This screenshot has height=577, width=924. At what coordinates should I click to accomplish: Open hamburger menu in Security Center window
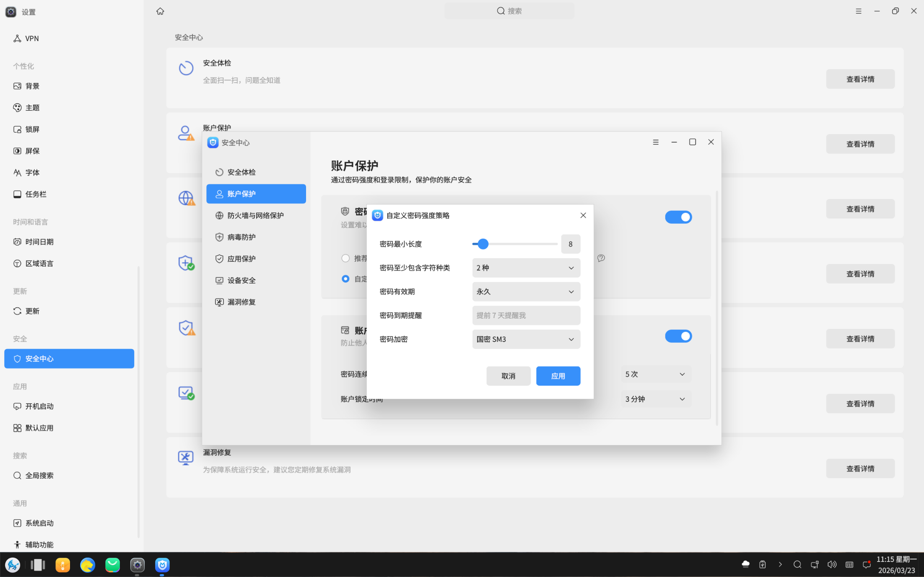(656, 142)
